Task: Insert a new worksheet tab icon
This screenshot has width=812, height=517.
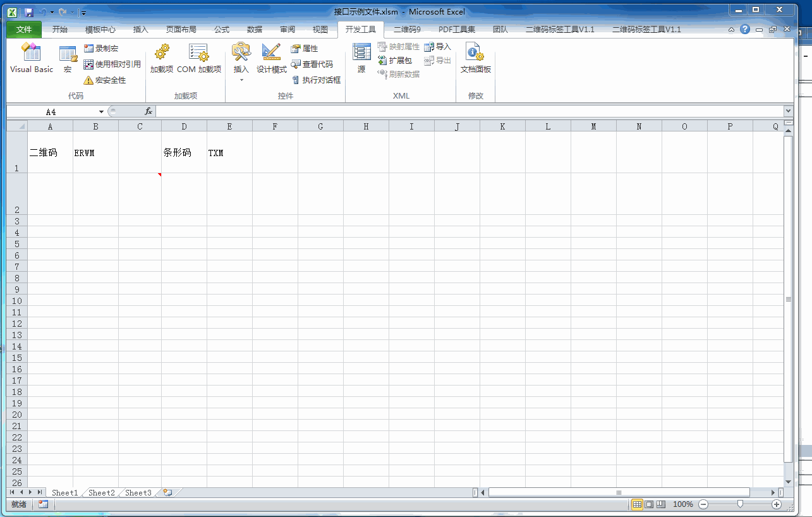Action: click(168, 492)
